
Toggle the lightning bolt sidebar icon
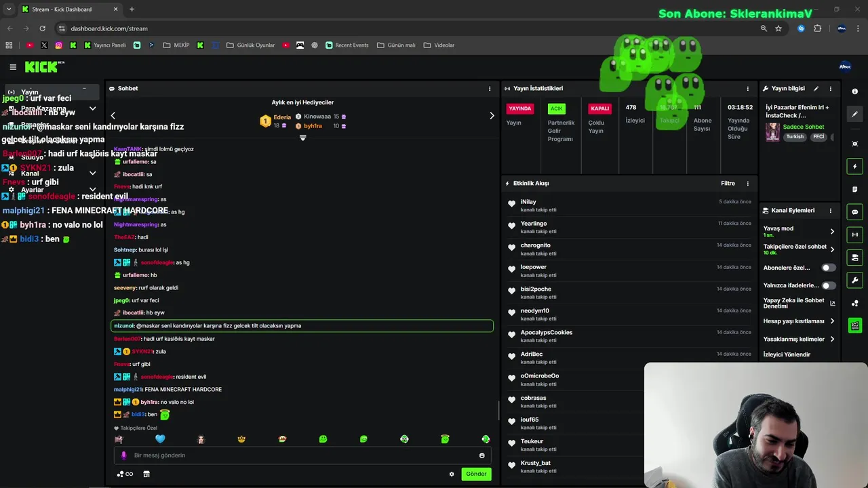(854, 166)
